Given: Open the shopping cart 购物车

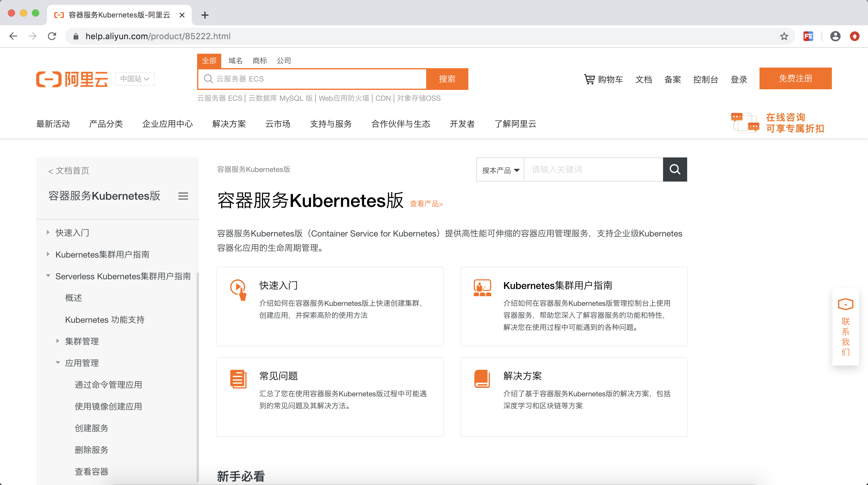Looking at the screenshot, I should 603,79.
